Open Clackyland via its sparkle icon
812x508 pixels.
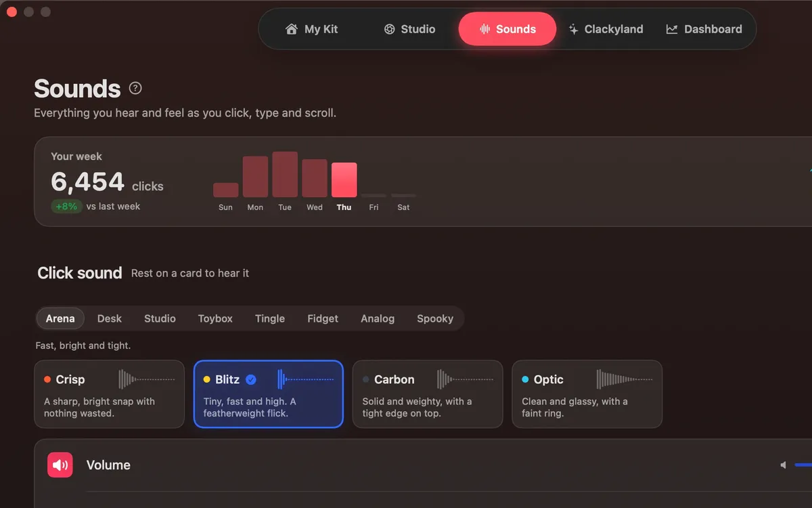click(573, 29)
